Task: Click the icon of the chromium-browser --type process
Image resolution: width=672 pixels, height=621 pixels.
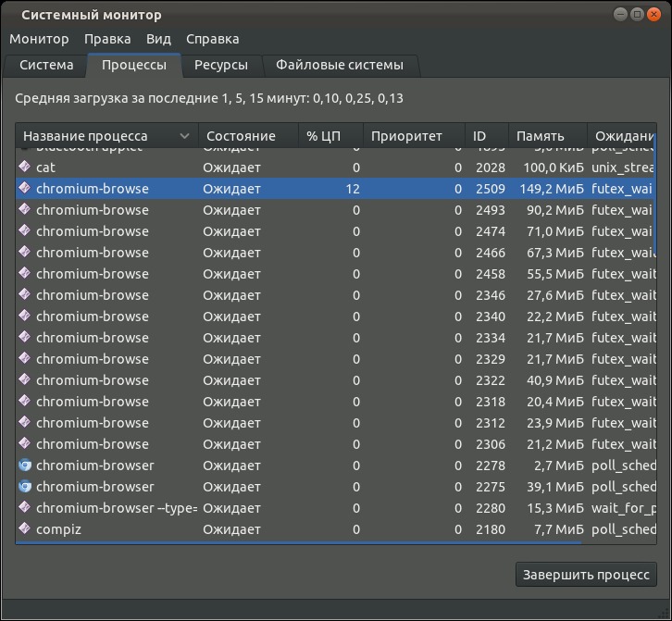Action: (25, 508)
